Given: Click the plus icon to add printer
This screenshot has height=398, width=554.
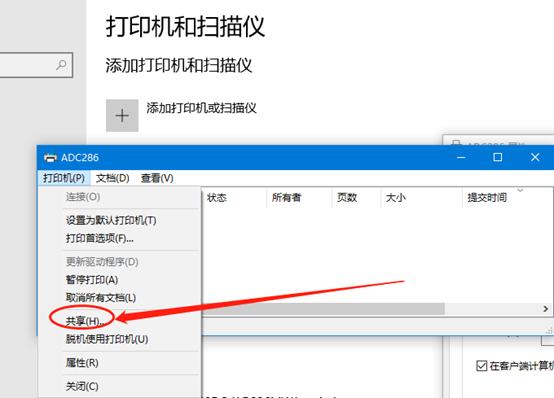Looking at the screenshot, I should 122,116.
